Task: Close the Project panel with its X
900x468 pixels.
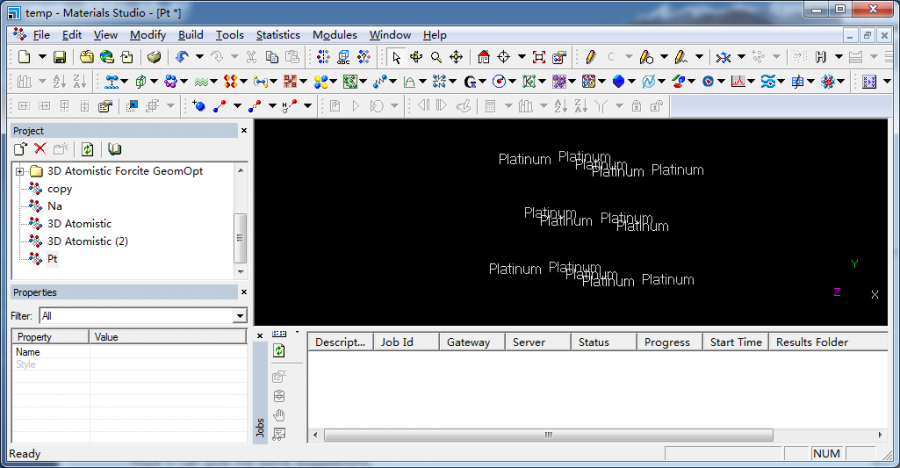Action: tap(244, 130)
